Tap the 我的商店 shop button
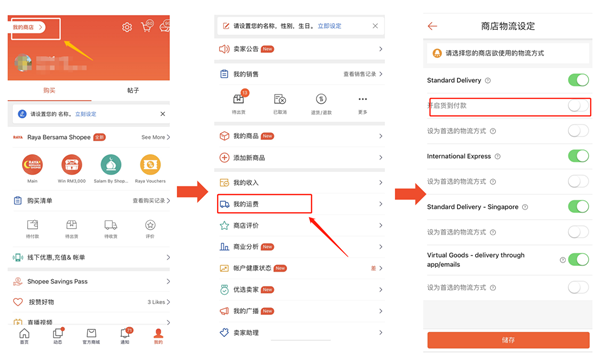This screenshot has width=602, height=361. (28, 27)
